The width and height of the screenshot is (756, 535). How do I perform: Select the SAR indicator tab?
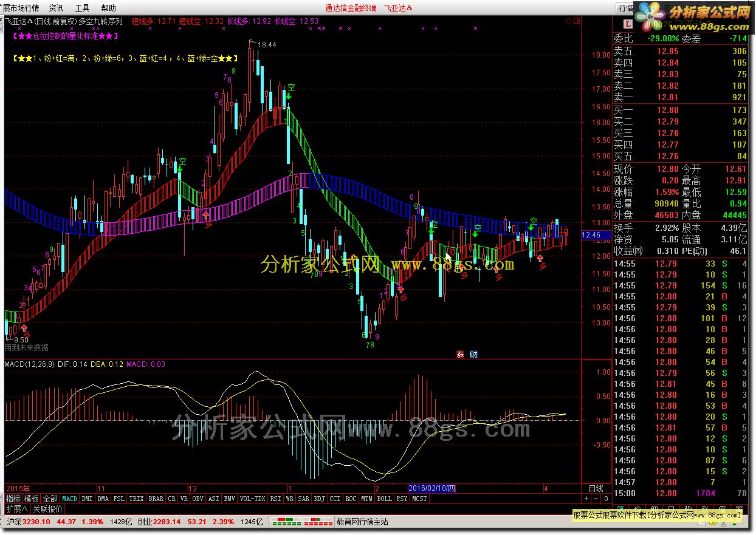click(x=304, y=499)
